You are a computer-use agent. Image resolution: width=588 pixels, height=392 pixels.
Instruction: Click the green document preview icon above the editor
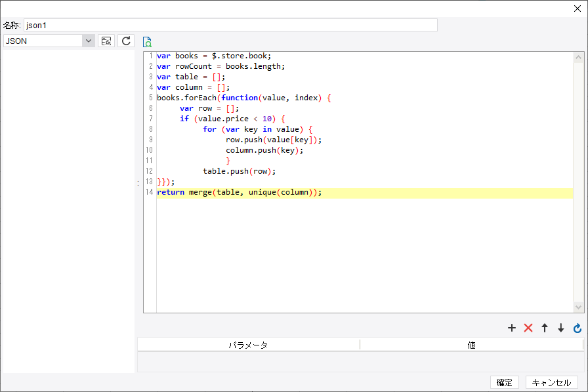coord(147,41)
